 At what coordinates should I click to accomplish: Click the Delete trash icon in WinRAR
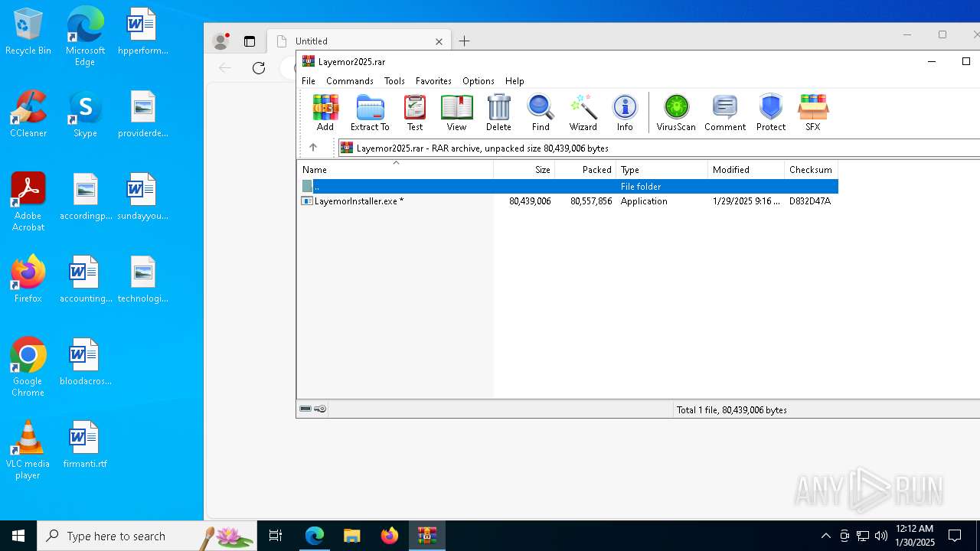pos(498,112)
